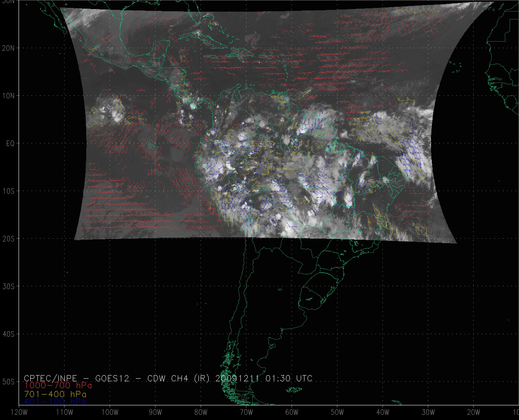Click the 50S latitude axis label
The image size is (519, 420).
tap(8, 382)
